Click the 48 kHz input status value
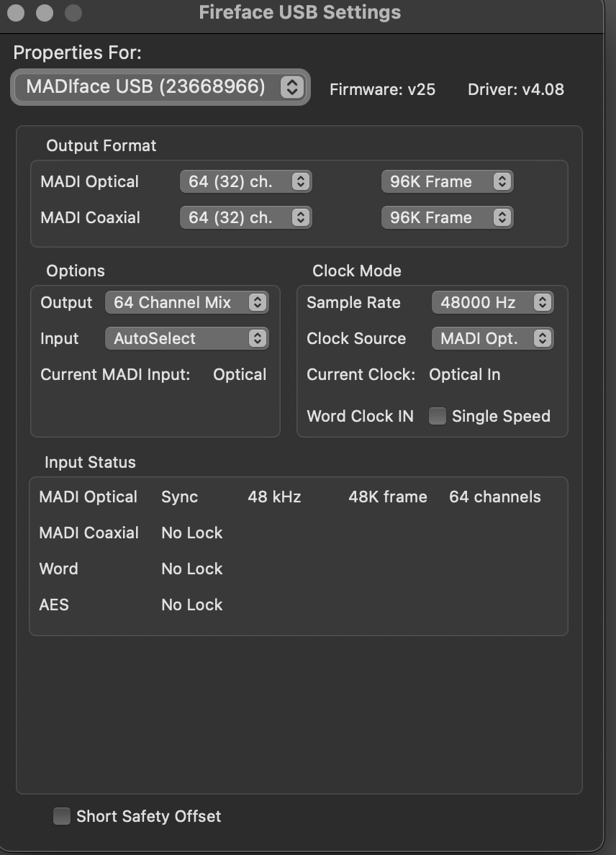Screen dimensions: 616x855 [x=275, y=497]
